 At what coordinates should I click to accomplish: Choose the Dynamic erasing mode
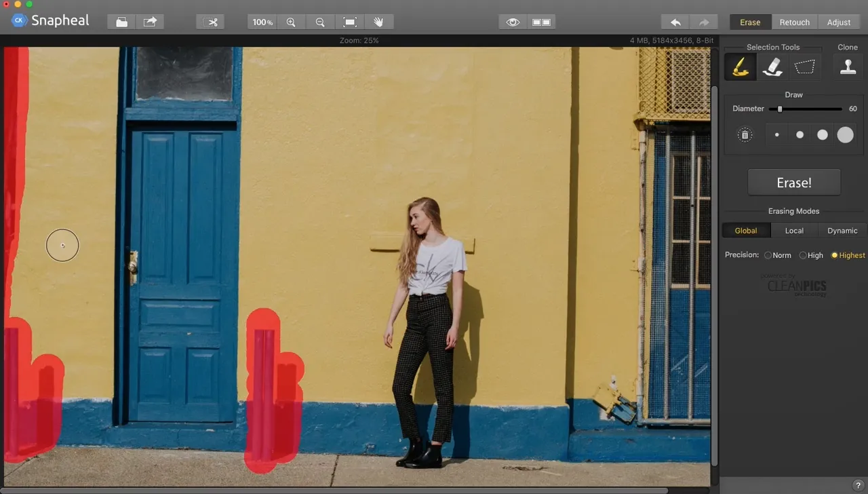click(x=842, y=231)
